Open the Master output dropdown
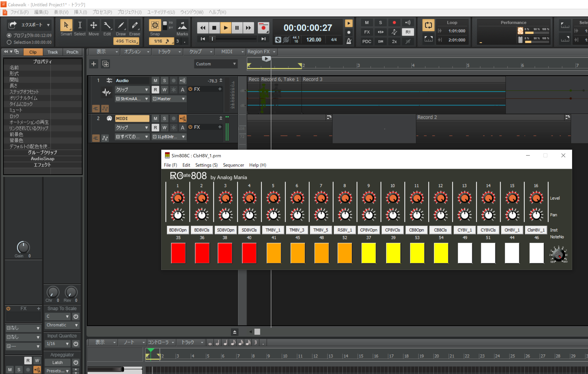The image size is (588, 374). click(169, 99)
